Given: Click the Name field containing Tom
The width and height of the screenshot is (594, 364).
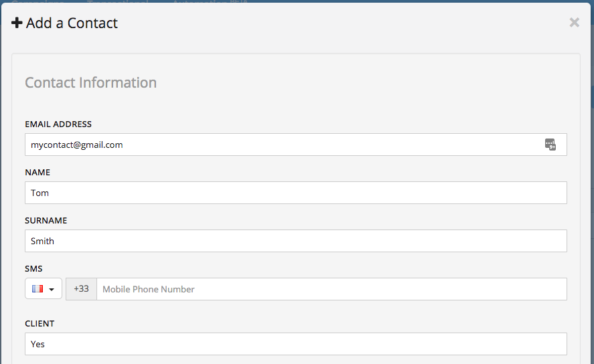Looking at the screenshot, I should [x=296, y=193].
